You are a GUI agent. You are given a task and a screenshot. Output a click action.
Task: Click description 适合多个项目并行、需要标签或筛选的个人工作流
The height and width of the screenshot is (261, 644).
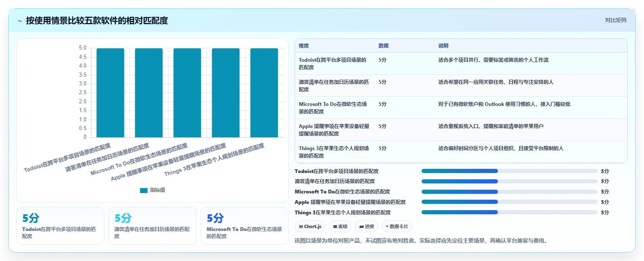coord(493,60)
